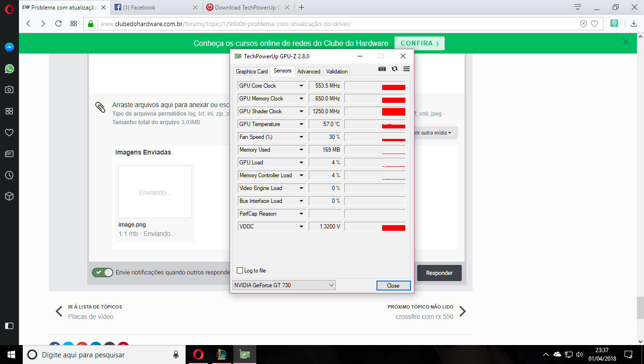
Task: Open Windows Start menu
Action: click(11, 355)
